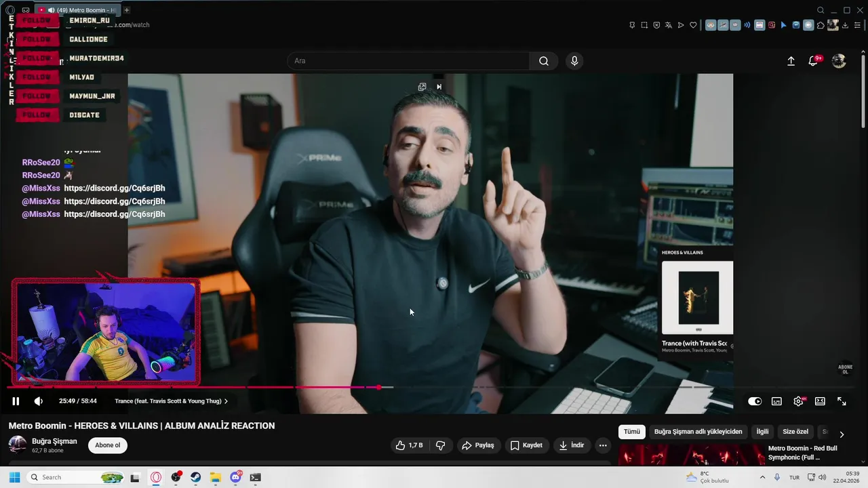Click the ABONE OL watermark in player
Image resolution: width=868 pixels, height=488 pixels.
point(846,369)
